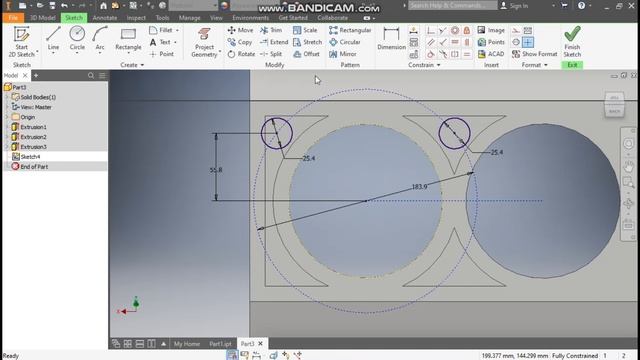Select the Split tool

point(271,54)
